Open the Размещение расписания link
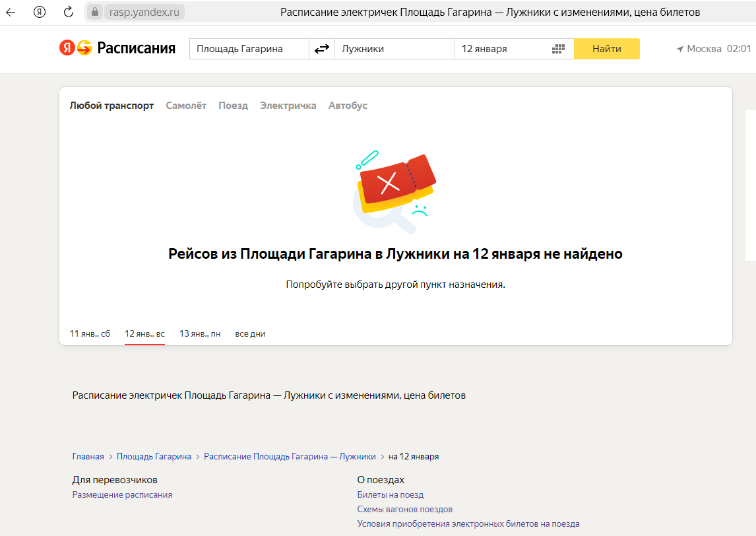The image size is (756, 536). (x=122, y=494)
